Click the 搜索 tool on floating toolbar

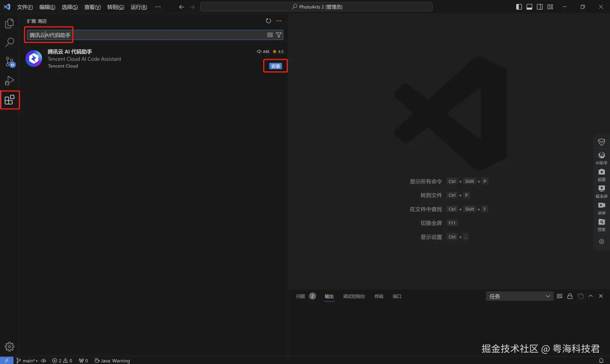coord(602,225)
